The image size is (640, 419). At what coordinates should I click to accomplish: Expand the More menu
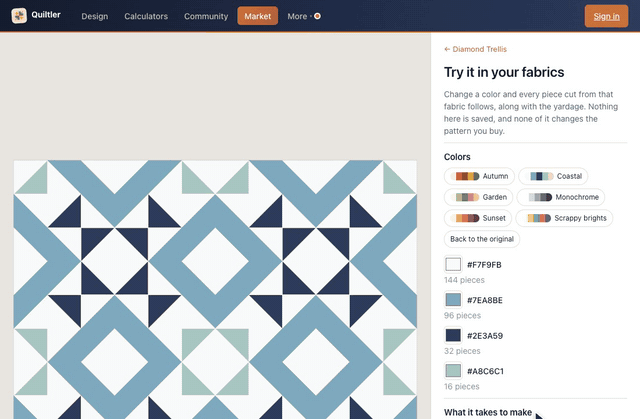click(304, 16)
